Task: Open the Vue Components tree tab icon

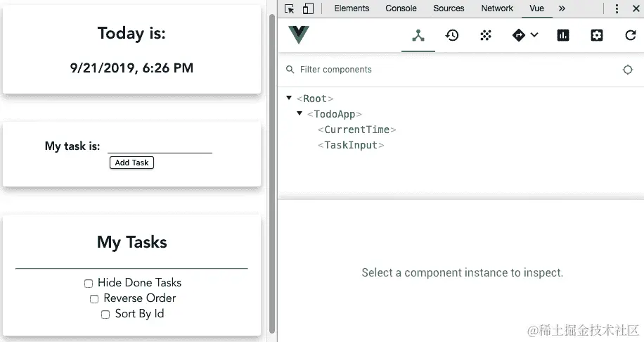Action: 418,35
